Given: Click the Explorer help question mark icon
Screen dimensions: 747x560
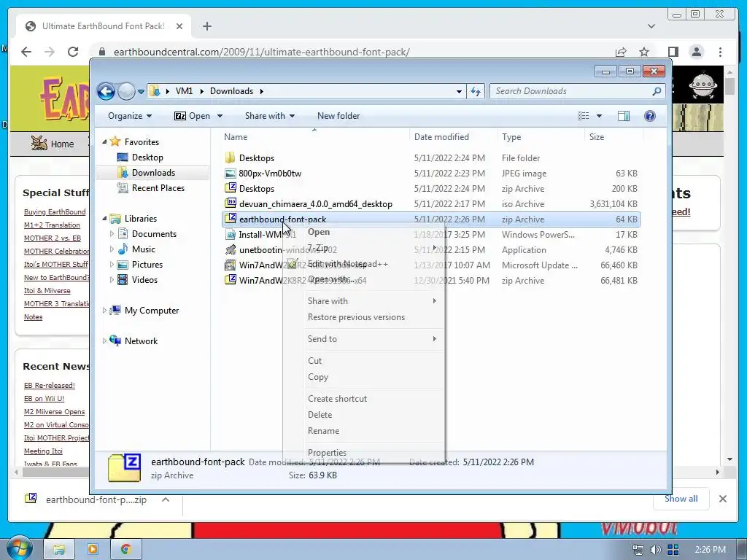Looking at the screenshot, I should coord(649,116).
